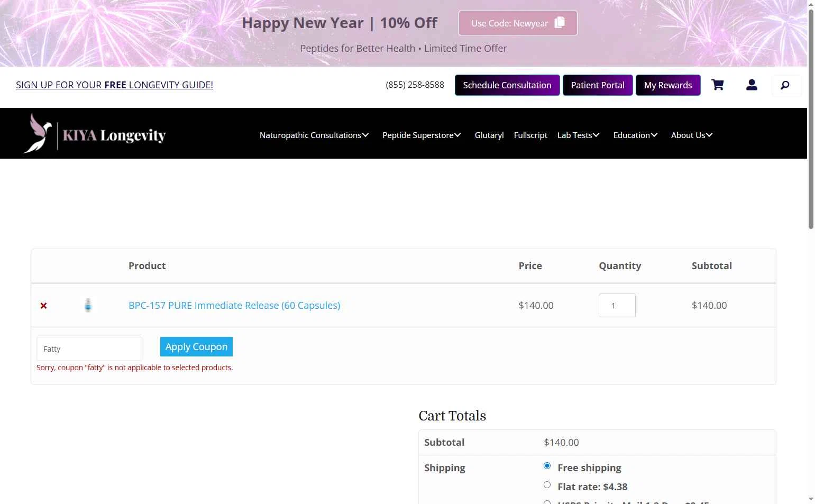Click the Cart Totals heading
The width and height of the screenshot is (815, 504).
click(452, 416)
